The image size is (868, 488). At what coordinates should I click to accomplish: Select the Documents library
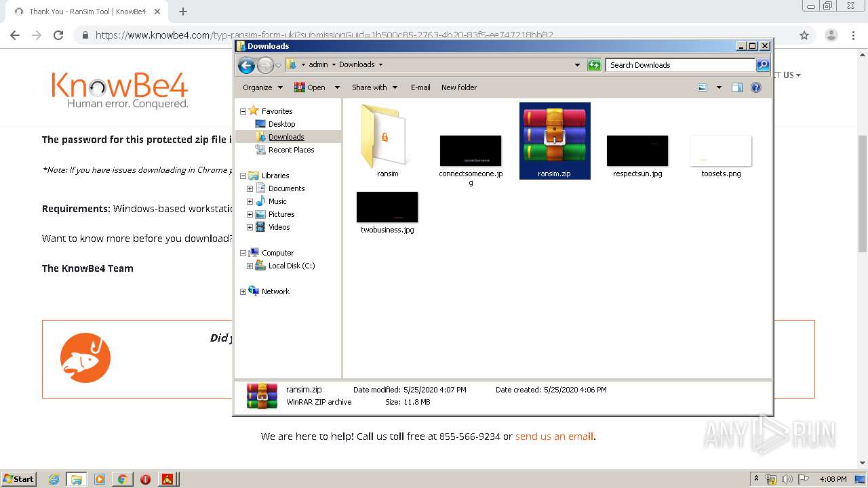pos(286,188)
